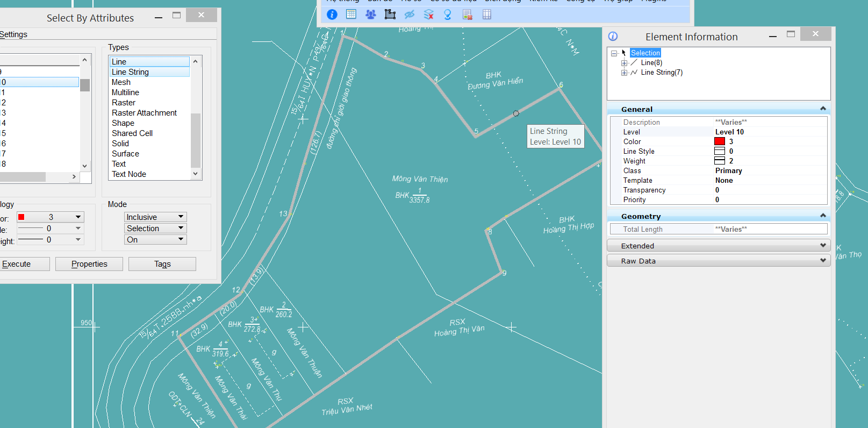Click the layers delete icon with red X
Viewport: 868px width, 428px height.
[428, 15]
